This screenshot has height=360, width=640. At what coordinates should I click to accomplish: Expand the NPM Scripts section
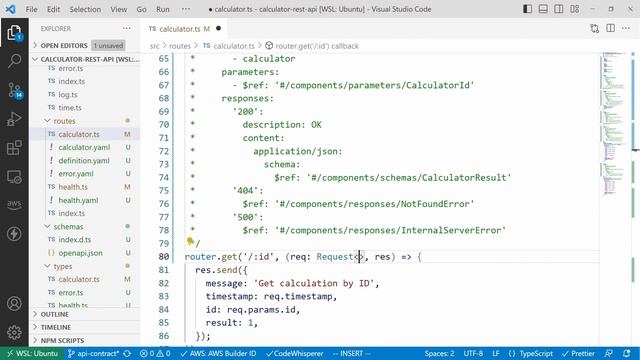click(85, 340)
